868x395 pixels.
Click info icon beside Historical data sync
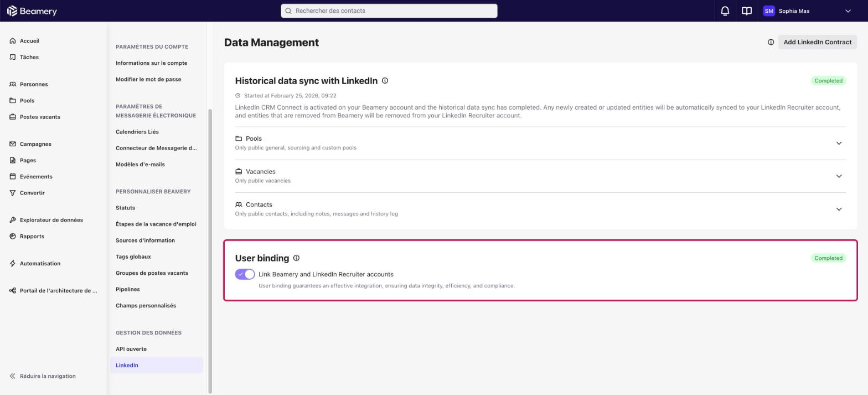click(385, 81)
